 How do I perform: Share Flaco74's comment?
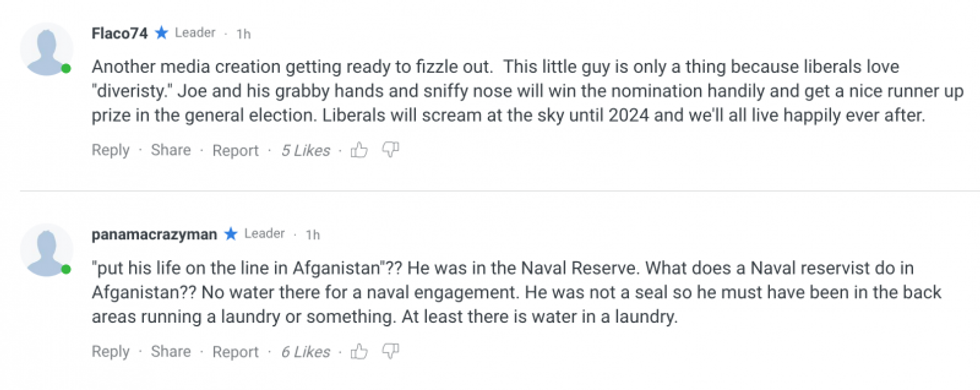pos(171,150)
